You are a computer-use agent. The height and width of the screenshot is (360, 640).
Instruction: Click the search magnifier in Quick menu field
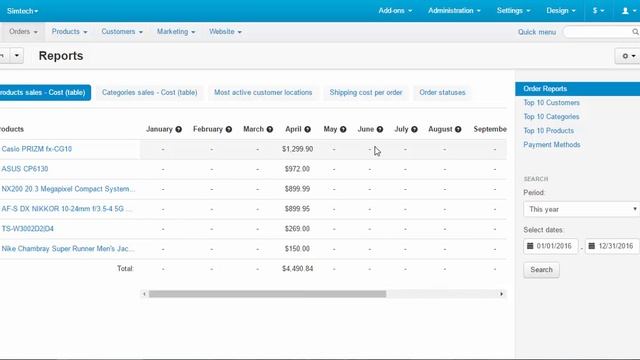point(635,32)
